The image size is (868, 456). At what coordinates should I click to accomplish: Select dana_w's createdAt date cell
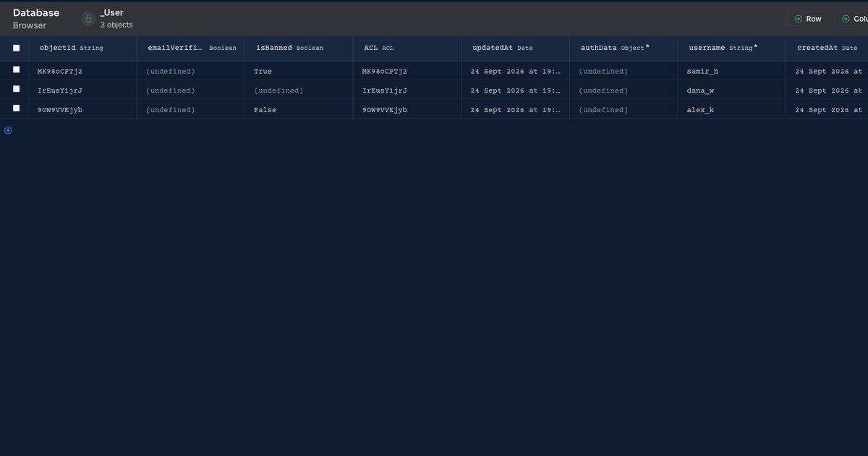tap(827, 90)
